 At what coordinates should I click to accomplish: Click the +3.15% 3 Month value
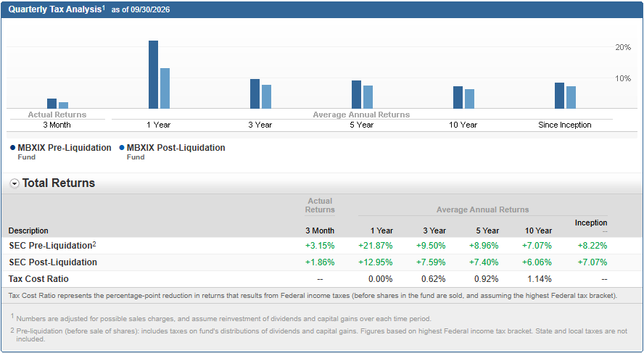320,246
